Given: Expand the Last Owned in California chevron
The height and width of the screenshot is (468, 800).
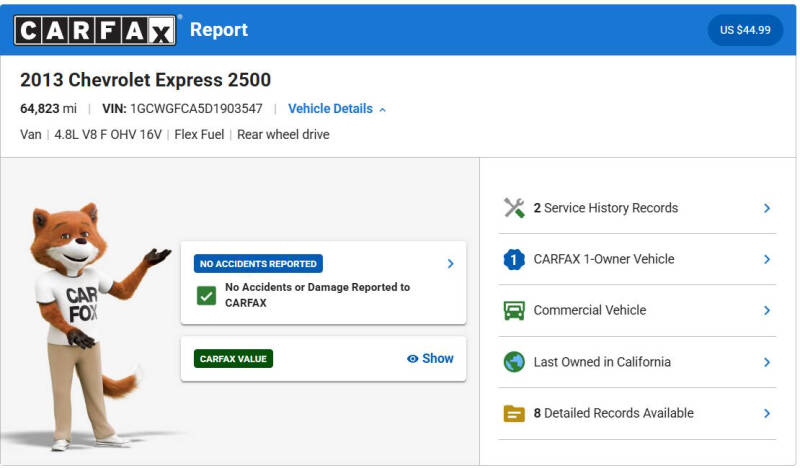Looking at the screenshot, I should coord(767,362).
